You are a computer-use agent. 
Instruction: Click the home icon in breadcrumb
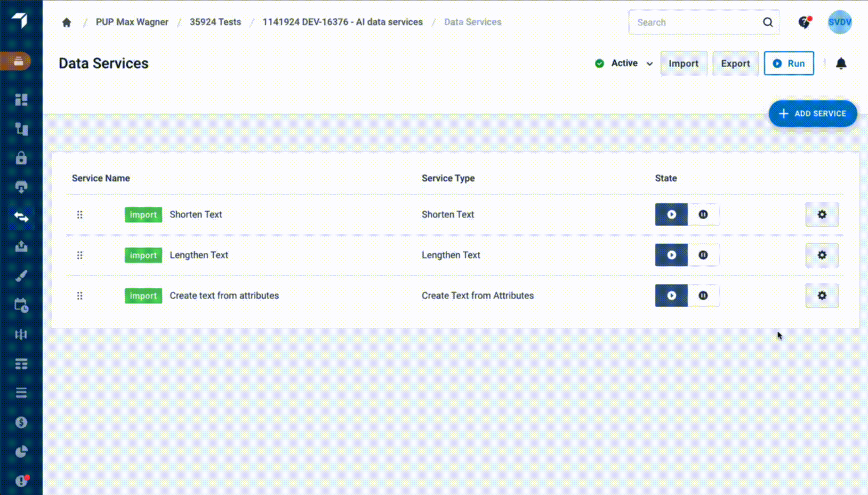[67, 22]
